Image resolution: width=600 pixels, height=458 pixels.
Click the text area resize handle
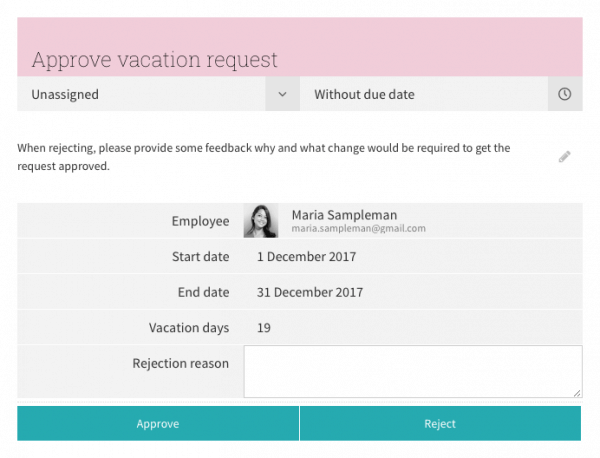pos(577,394)
